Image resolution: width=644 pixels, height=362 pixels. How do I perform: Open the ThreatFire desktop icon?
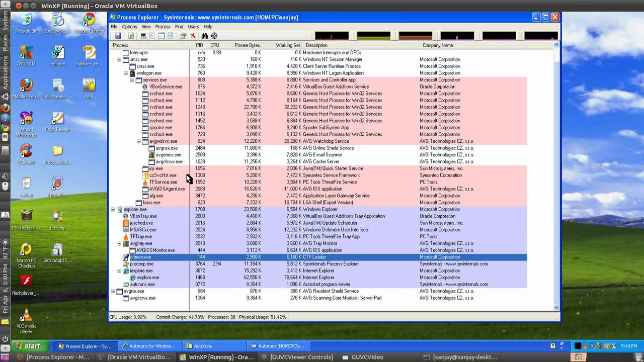(57, 187)
